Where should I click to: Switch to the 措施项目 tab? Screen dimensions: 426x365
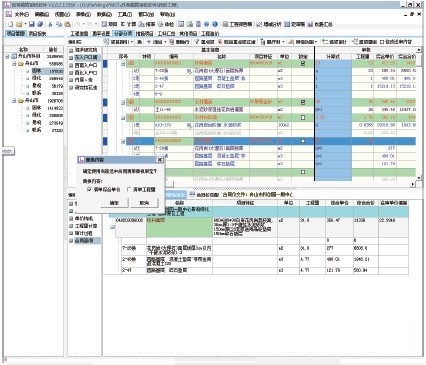(144, 34)
